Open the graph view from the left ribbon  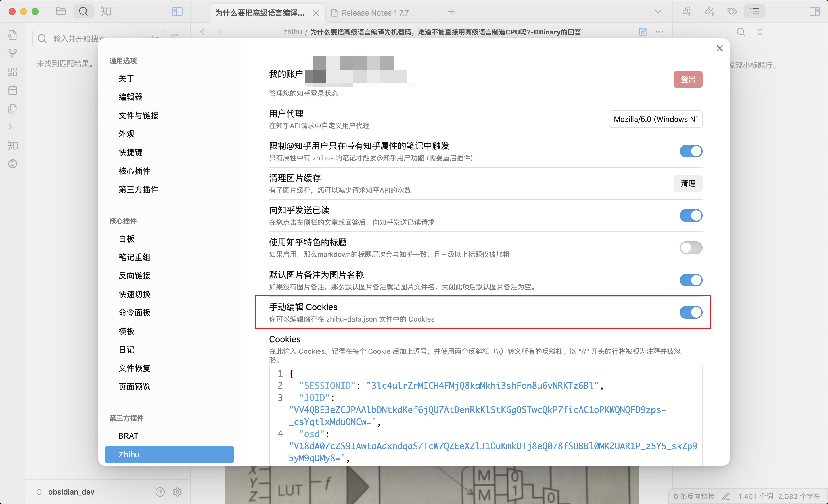tap(12, 53)
